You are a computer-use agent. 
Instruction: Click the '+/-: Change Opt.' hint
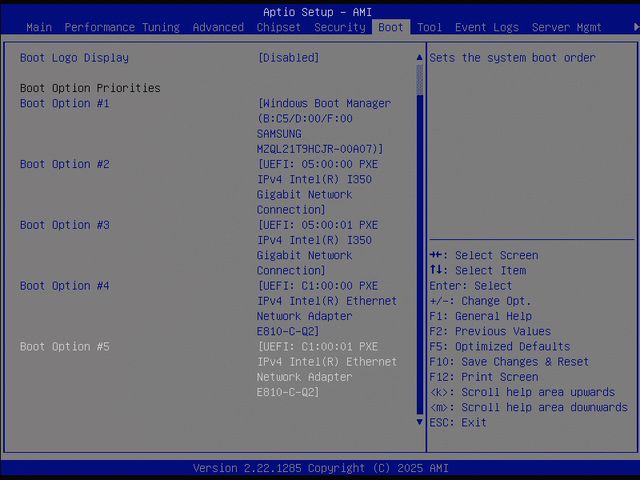[x=480, y=301]
